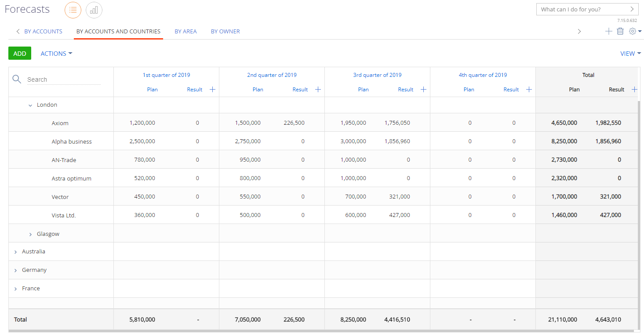Open 1st quarter of 2019 header link
The width and height of the screenshot is (644, 336).
tap(167, 75)
